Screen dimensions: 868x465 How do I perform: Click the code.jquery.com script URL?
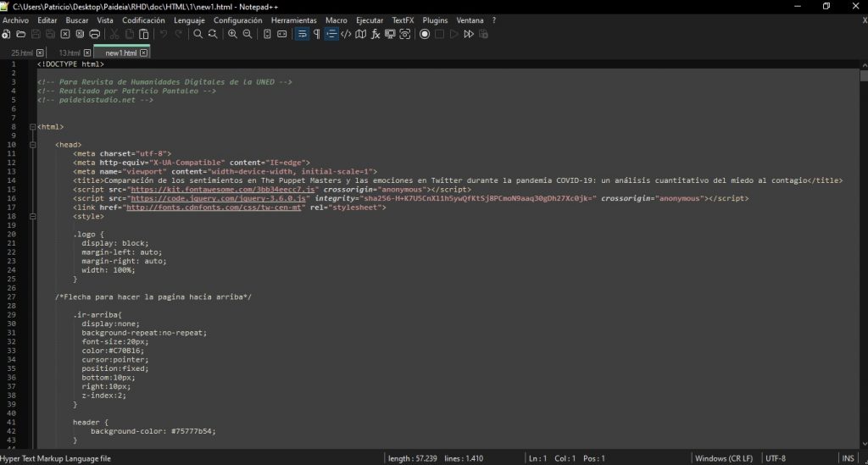coord(218,198)
